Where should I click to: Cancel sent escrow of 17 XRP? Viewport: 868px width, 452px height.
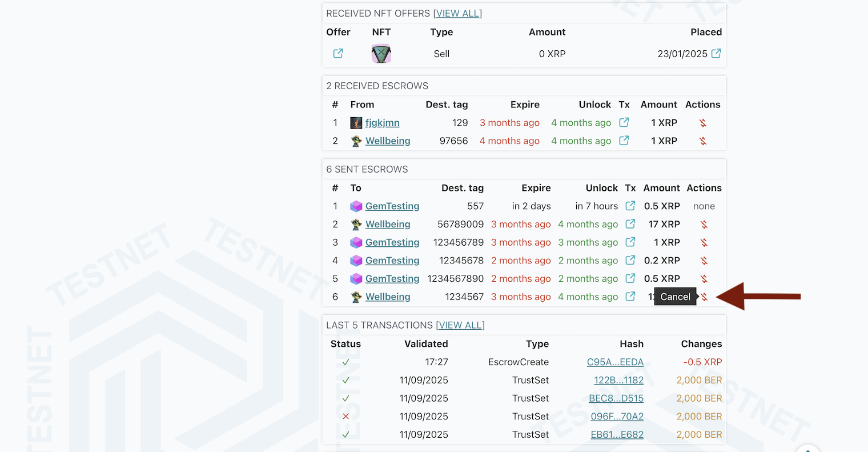[x=704, y=225]
